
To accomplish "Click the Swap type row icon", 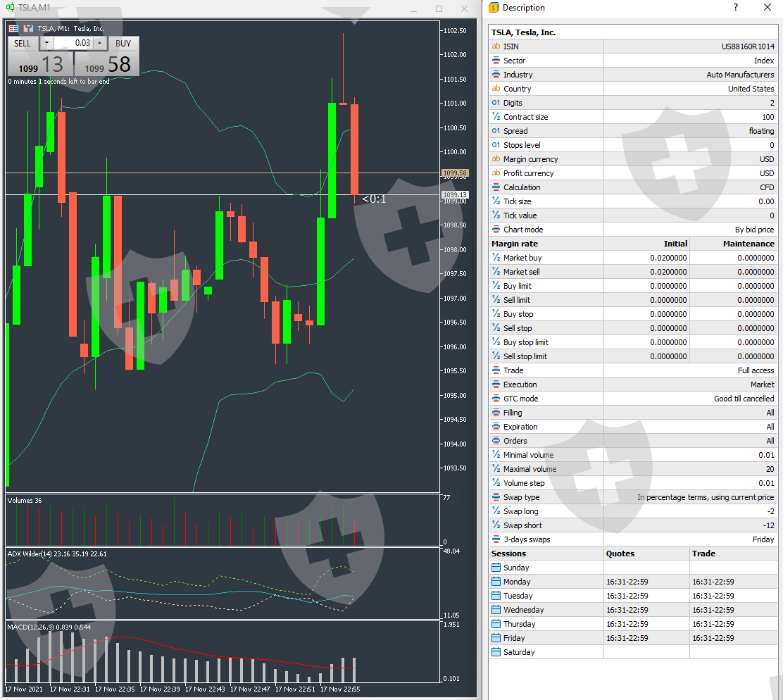I will pyautogui.click(x=496, y=496).
